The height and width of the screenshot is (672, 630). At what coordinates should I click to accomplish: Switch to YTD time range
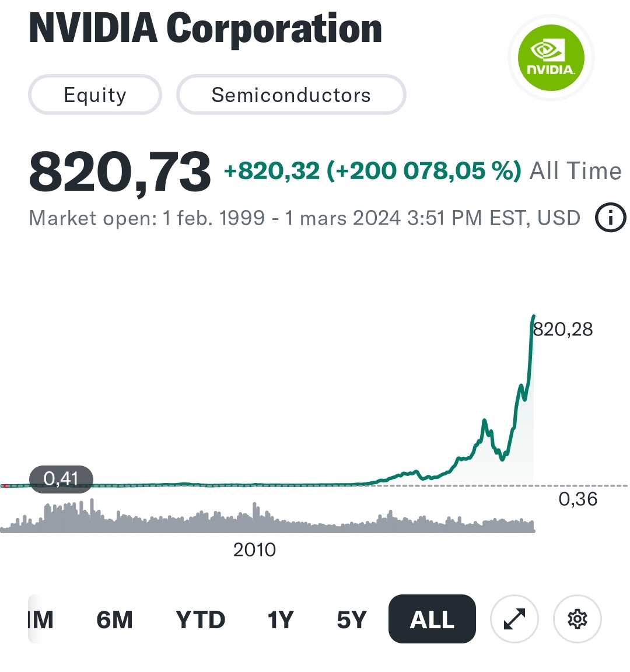[x=200, y=619]
